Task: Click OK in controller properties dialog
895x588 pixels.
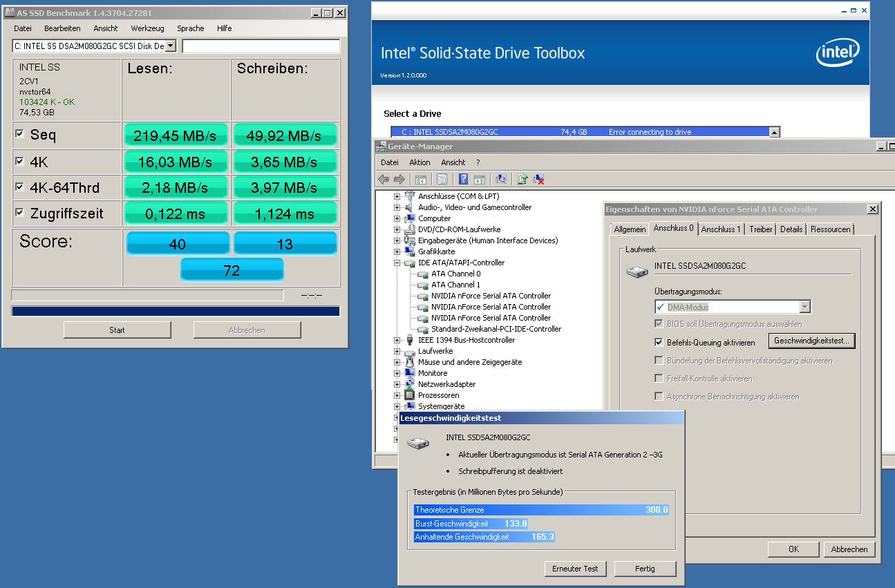Action: [793, 549]
